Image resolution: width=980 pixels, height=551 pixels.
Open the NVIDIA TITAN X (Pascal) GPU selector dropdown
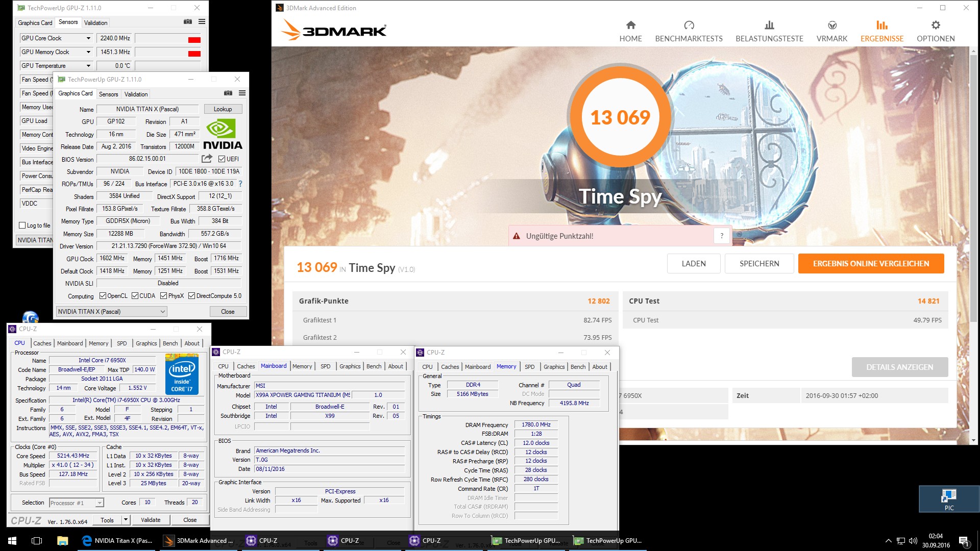[x=111, y=312]
